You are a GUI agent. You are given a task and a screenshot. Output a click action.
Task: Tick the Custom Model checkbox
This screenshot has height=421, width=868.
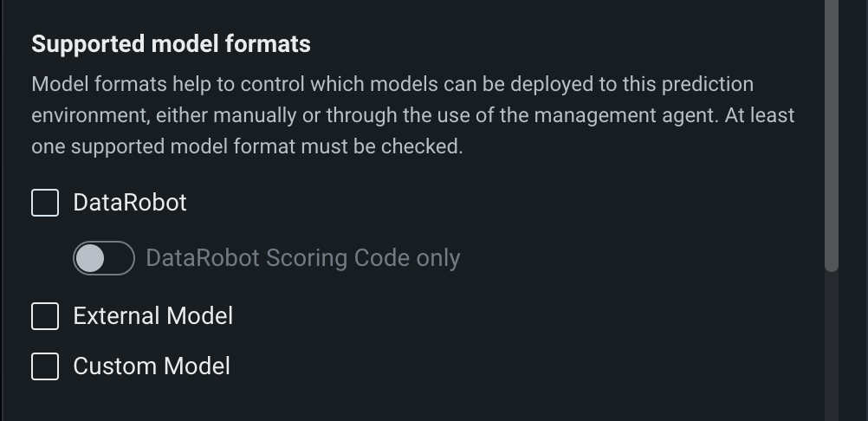[x=45, y=366]
